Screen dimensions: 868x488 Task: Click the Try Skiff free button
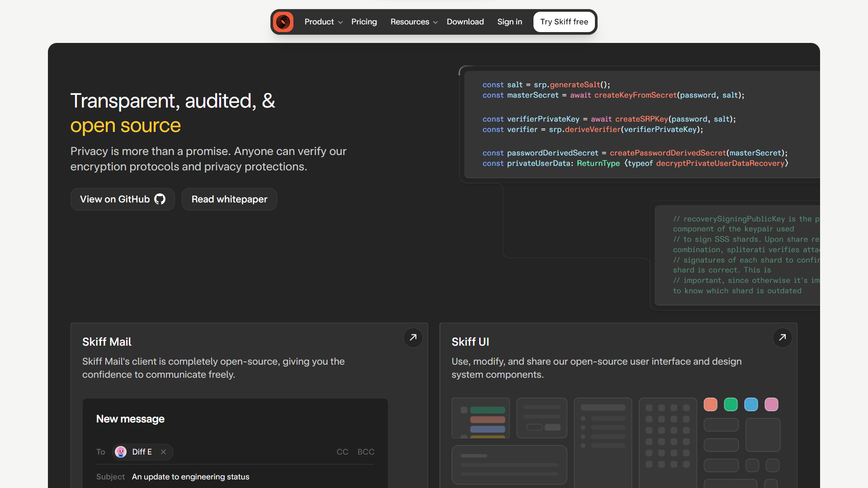coord(564,22)
